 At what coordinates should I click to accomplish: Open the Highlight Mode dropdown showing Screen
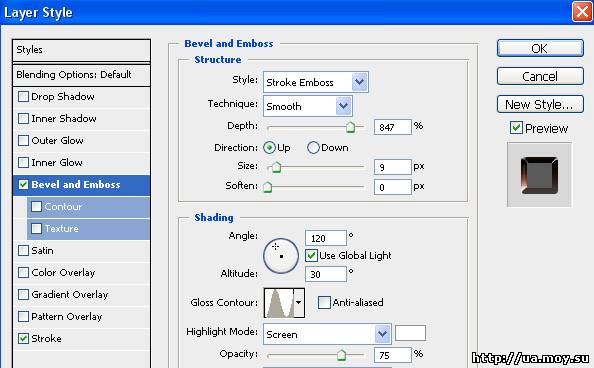pyautogui.click(x=327, y=334)
